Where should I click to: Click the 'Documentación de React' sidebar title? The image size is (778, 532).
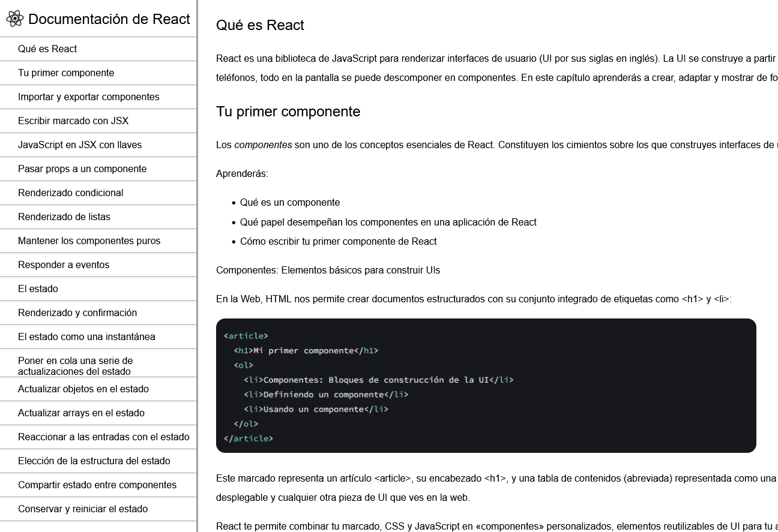[x=109, y=19]
